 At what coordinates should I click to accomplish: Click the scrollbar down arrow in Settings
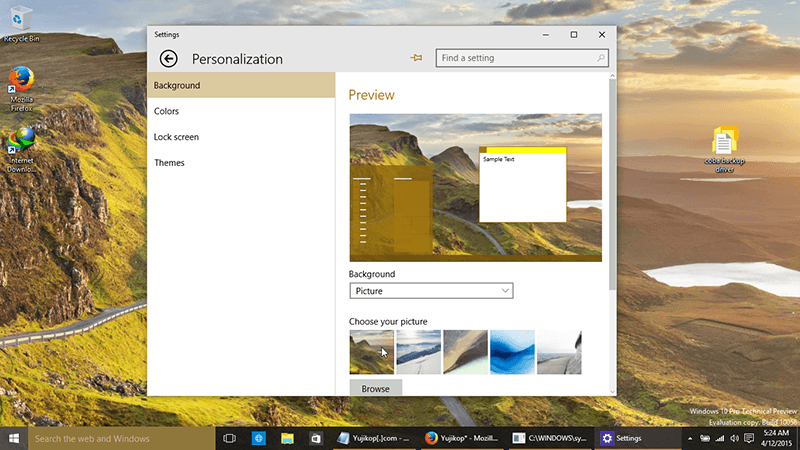click(612, 392)
